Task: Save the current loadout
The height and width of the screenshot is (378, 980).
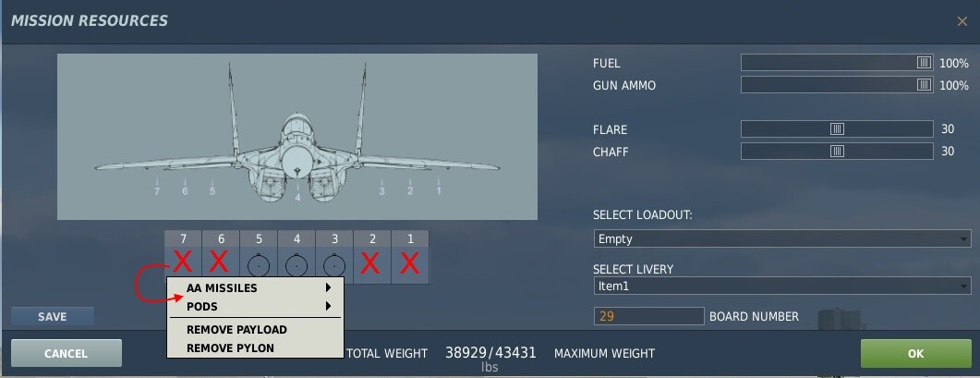Action: (53, 317)
